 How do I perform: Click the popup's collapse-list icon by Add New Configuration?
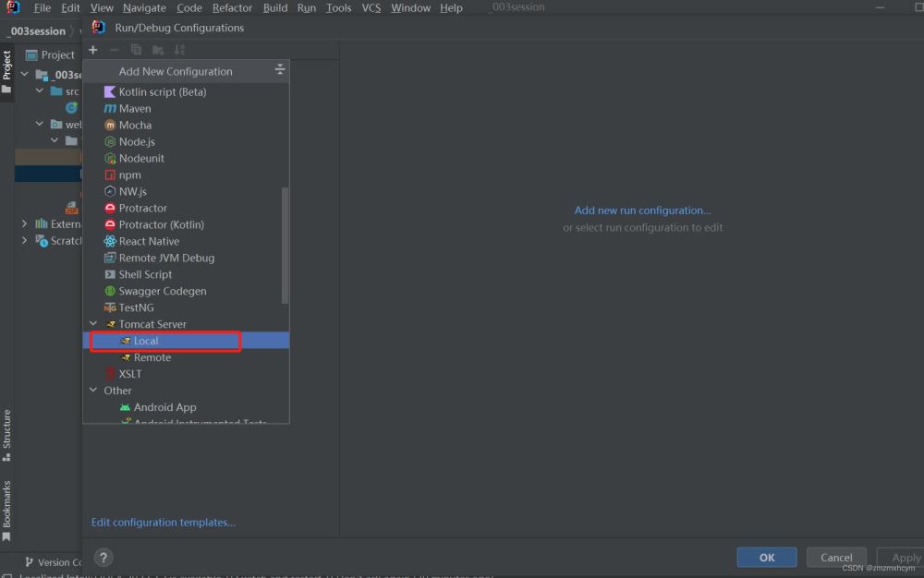(280, 69)
